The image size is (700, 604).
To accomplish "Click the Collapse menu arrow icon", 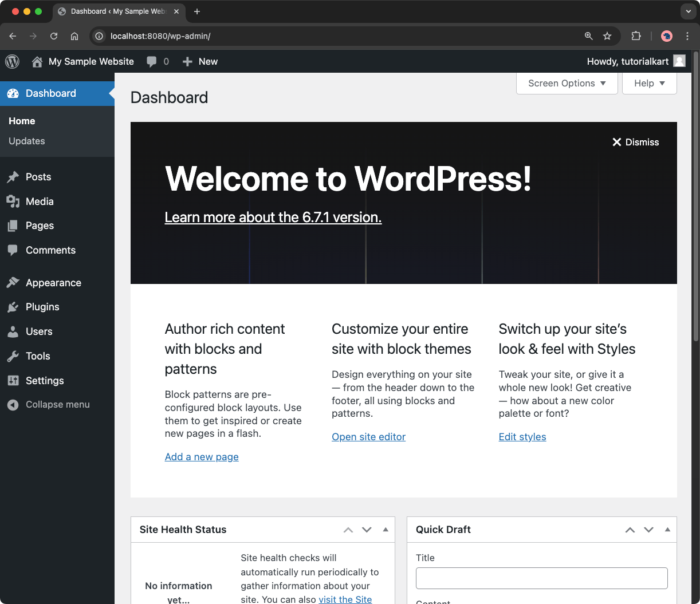I will (13, 404).
